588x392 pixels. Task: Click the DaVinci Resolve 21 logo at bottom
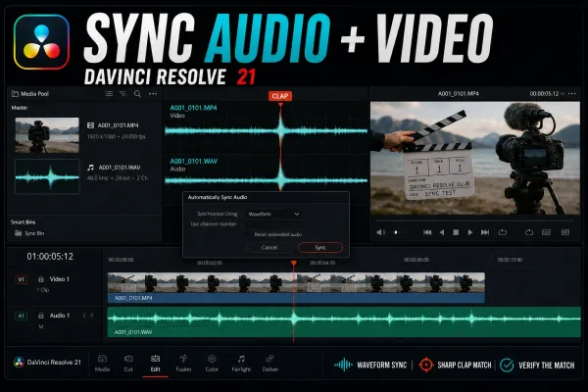click(19, 363)
